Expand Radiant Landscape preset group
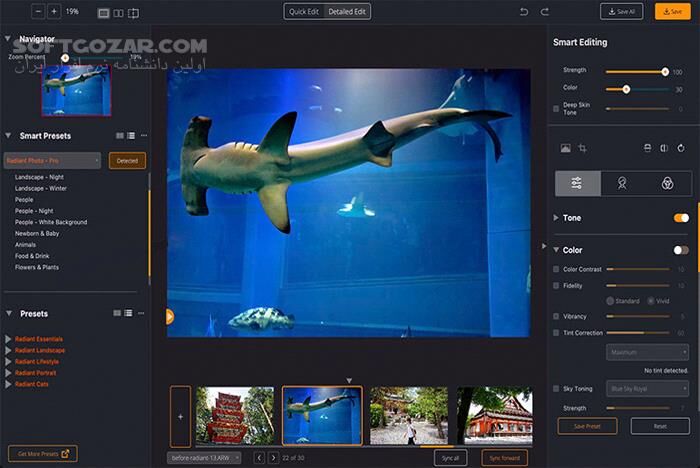This screenshot has width=700, height=468. 8,351
